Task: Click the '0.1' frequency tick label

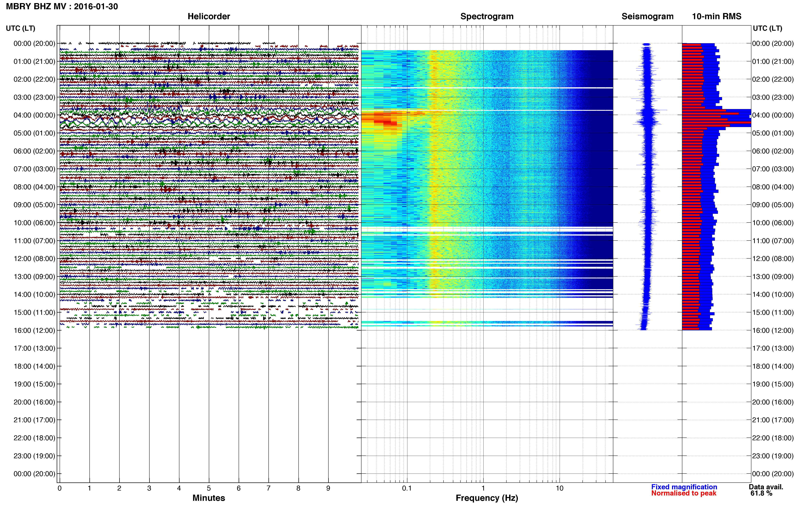Action: [407, 488]
